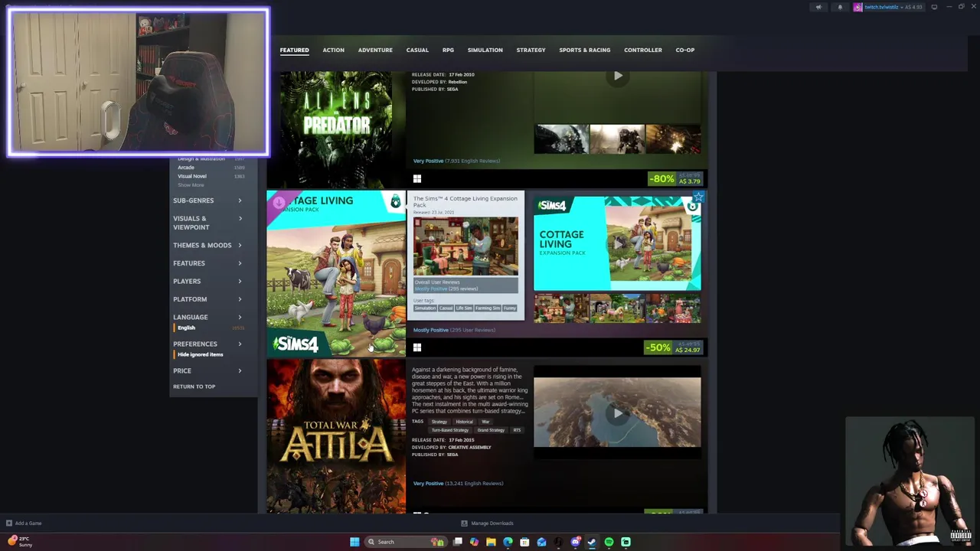Click the taskbar Search box
The image size is (980, 551).
tap(407, 542)
